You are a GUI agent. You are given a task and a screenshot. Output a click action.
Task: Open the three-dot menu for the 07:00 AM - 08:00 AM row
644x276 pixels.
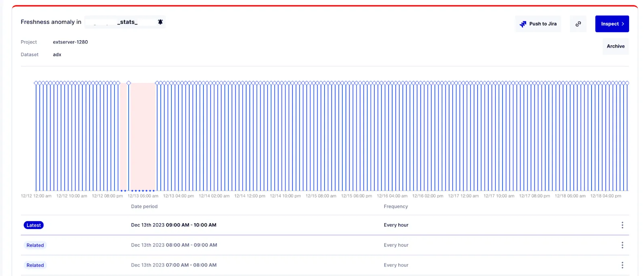click(x=622, y=265)
